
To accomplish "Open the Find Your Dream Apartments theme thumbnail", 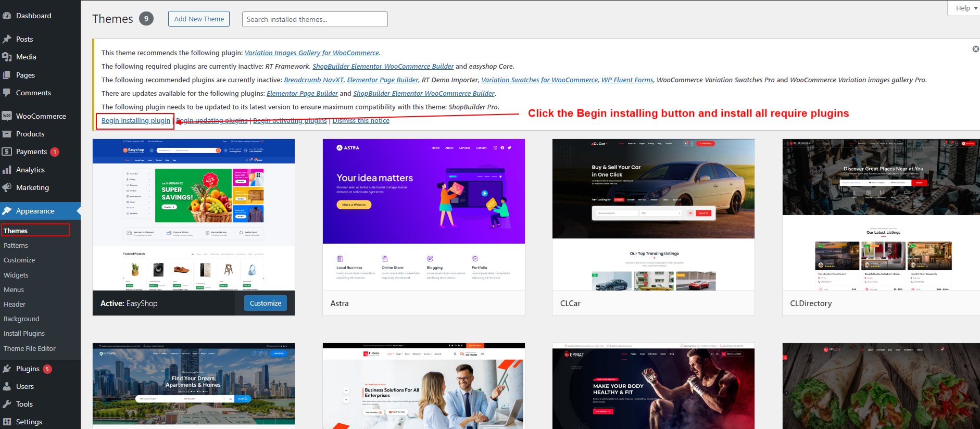I will (194, 386).
